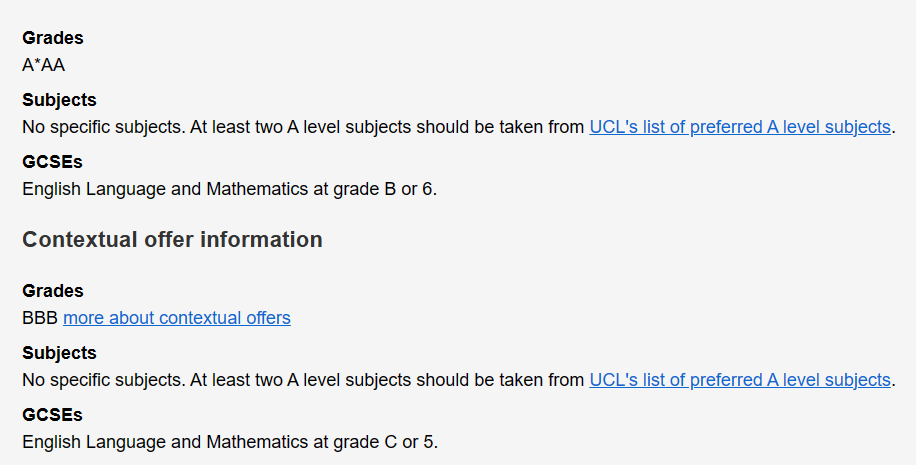The height and width of the screenshot is (465, 916).
Task: Click the BBB grade text
Action: (x=40, y=318)
